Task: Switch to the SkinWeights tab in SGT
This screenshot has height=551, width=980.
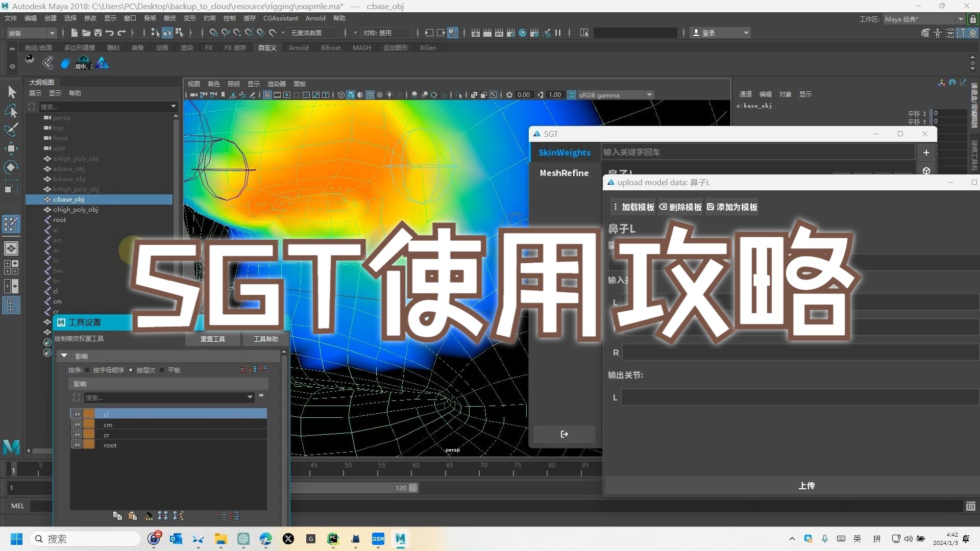Action: coord(565,153)
